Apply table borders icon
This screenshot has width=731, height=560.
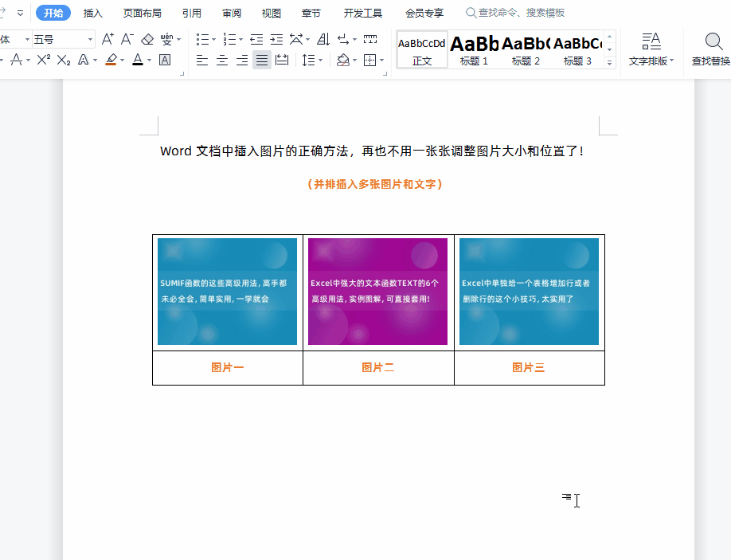tap(369, 60)
